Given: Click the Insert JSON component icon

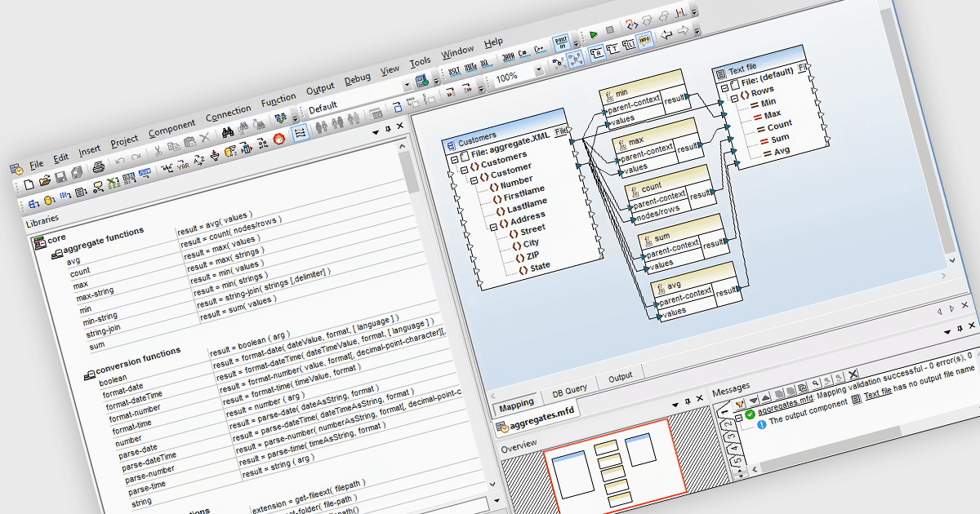Looking at the screenshot, I should 145,174.
